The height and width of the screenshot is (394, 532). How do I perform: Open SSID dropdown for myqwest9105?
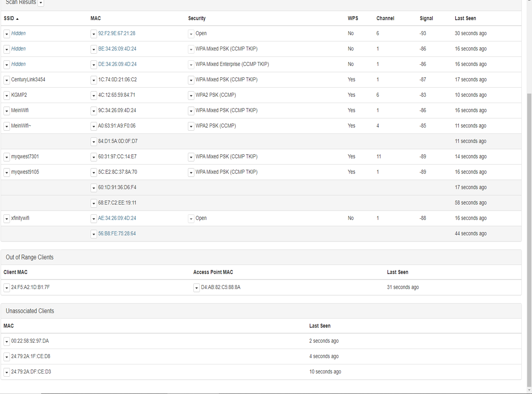click(7, 173)
